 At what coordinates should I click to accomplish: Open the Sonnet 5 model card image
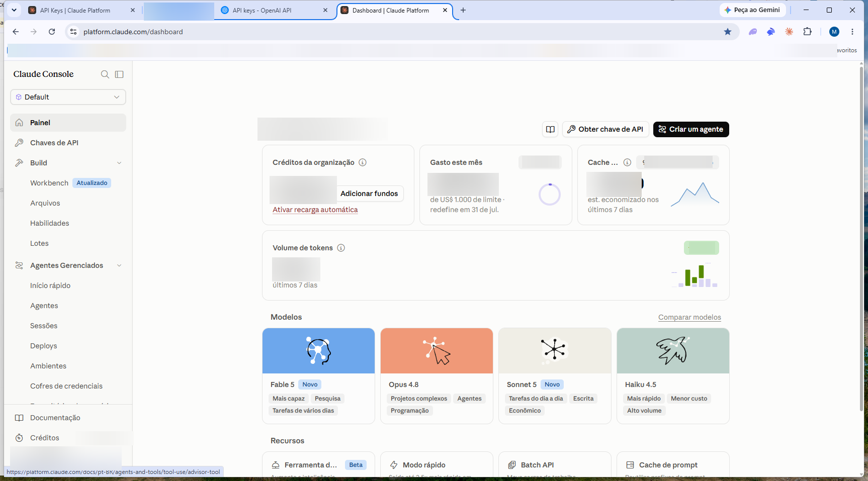coord(555,351)
